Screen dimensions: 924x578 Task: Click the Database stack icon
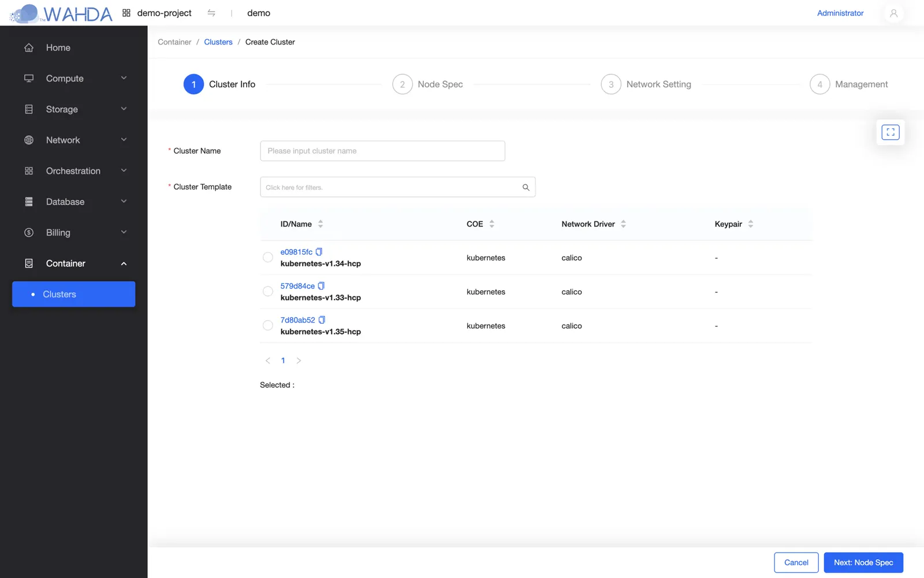coord(29,202)
